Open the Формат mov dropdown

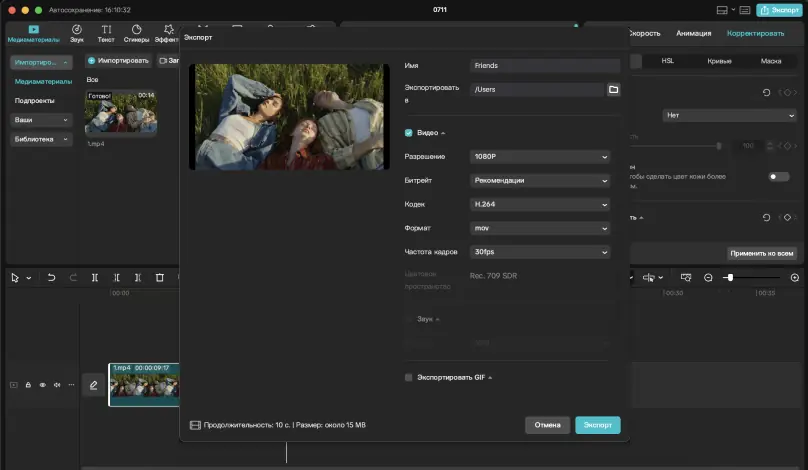coord(540,228)
